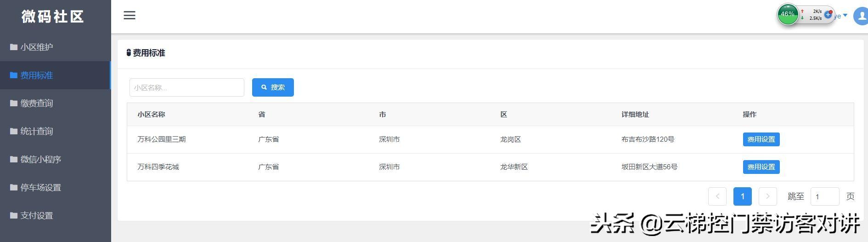Click the folder icon beside 缴费查询

14,103
